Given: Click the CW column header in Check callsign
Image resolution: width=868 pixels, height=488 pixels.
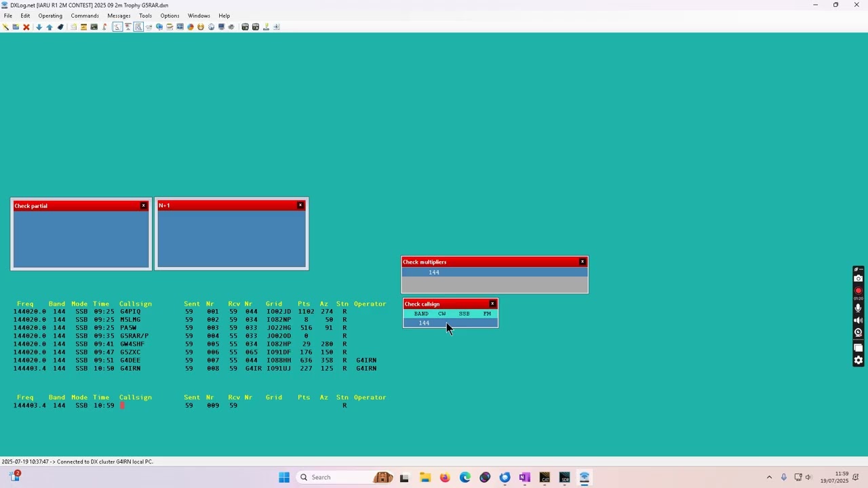Looking at the screenshot, I should click(x=442, y=314).
